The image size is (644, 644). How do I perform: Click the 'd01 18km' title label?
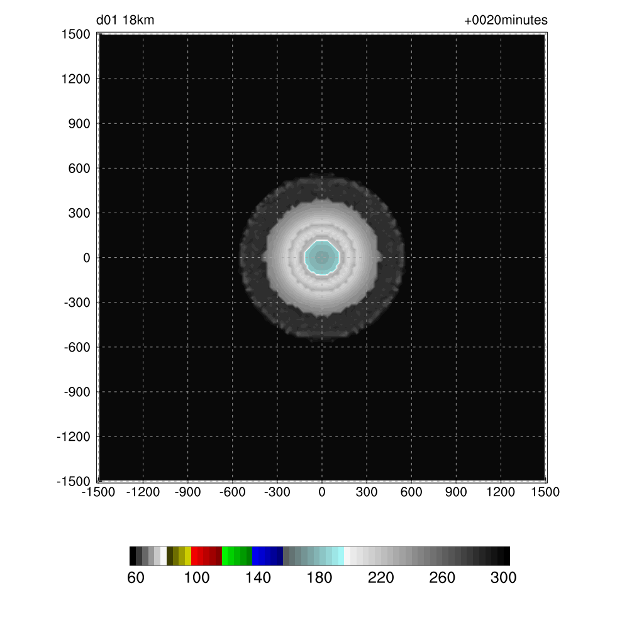pos(125,19)
